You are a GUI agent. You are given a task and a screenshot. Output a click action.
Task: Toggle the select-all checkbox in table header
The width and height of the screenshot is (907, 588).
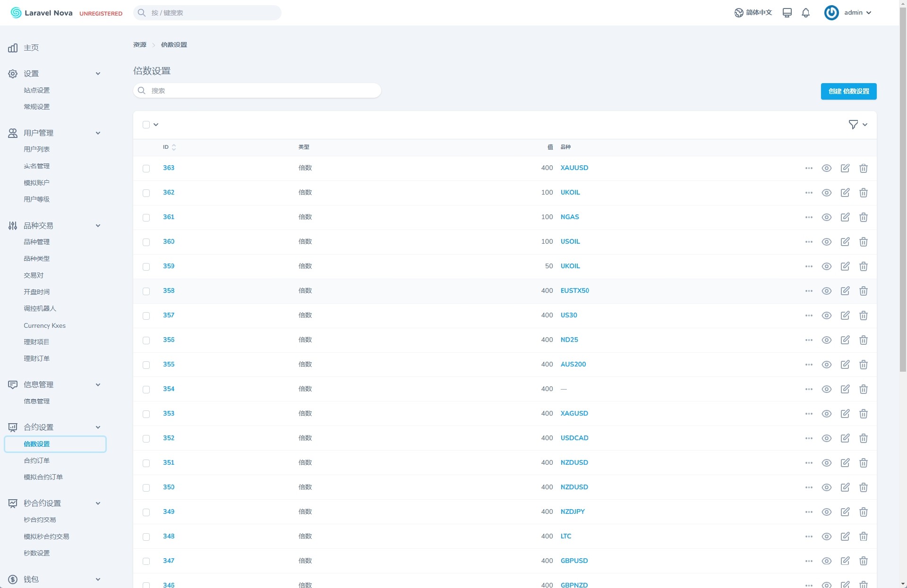coord(146,125)
